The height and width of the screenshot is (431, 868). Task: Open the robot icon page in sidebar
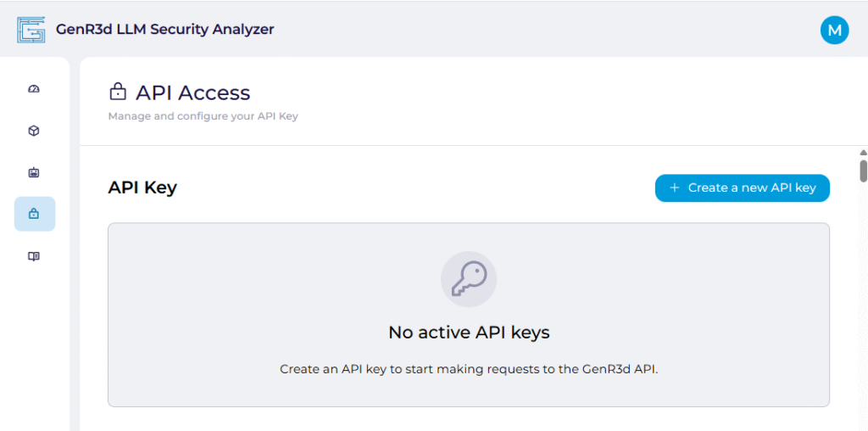tap(34, 172)
